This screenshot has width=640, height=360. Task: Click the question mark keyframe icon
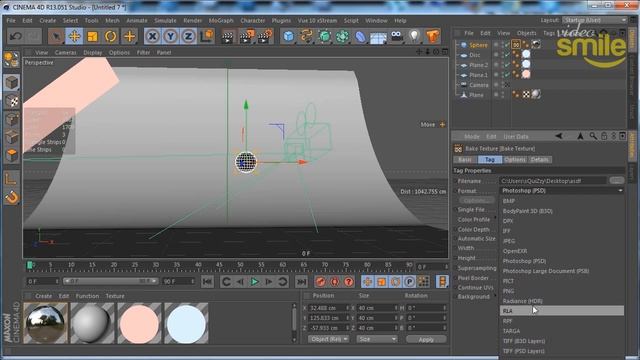tap(348, 281)
